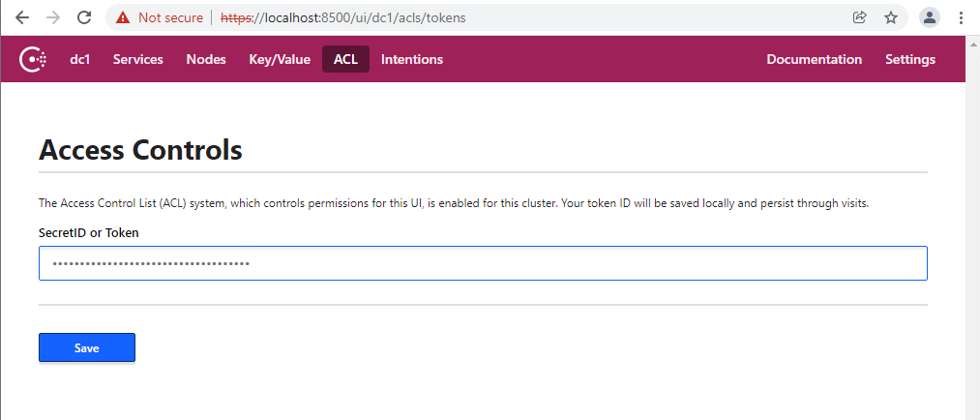Open the Chrome profile avatar
The width and height of the screenshot is (980, 420).
[x=930, y=17]
